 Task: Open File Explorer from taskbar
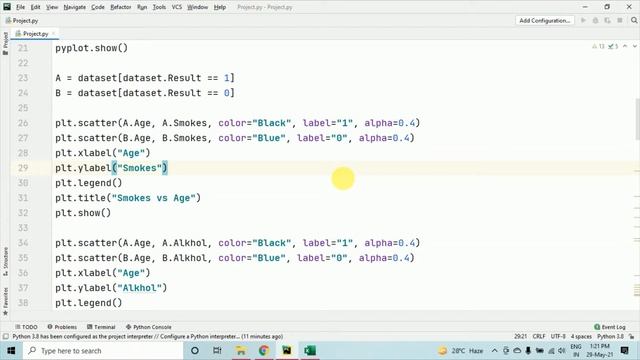tap(240, 351)
